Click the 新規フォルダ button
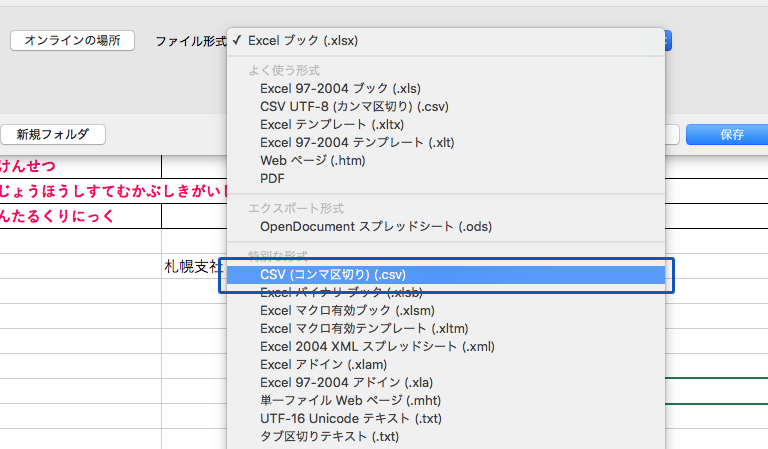This screenshot has height=449, width=768. (53, 134)
